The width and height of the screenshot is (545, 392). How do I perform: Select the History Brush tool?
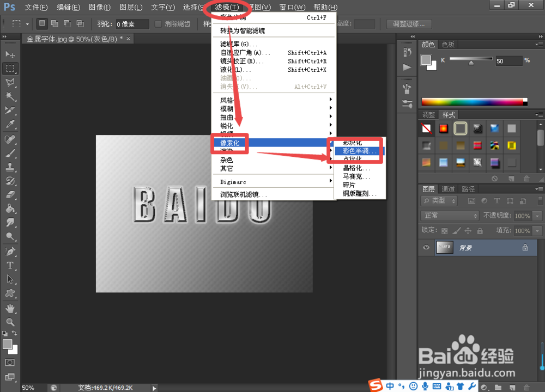[x=10, y=181]
